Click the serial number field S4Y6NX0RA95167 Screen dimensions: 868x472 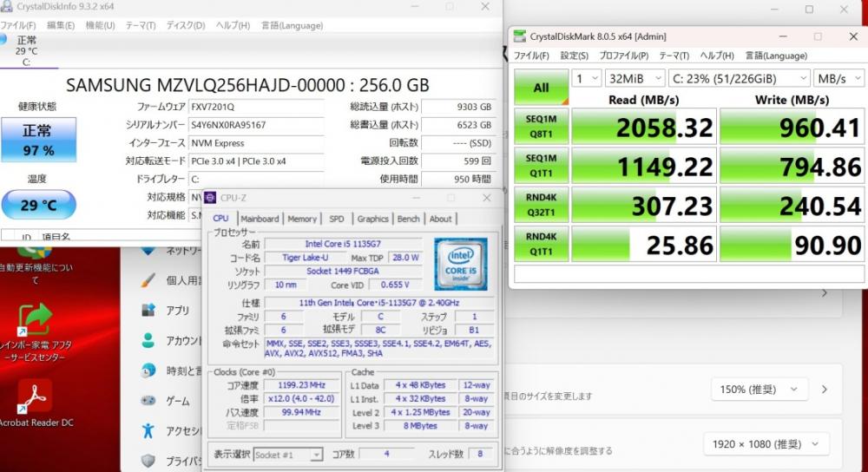click(256, 125)
